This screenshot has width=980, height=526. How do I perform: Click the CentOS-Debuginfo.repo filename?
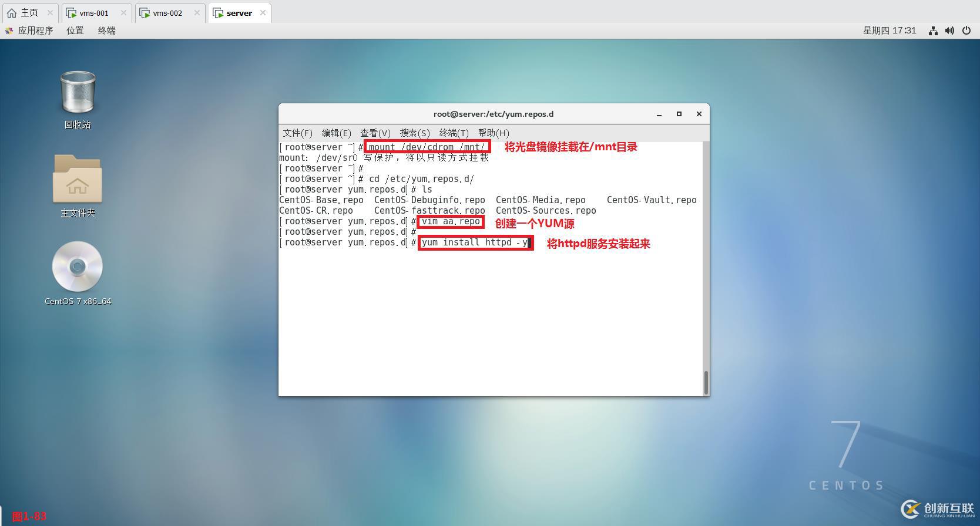coord(429,200)
